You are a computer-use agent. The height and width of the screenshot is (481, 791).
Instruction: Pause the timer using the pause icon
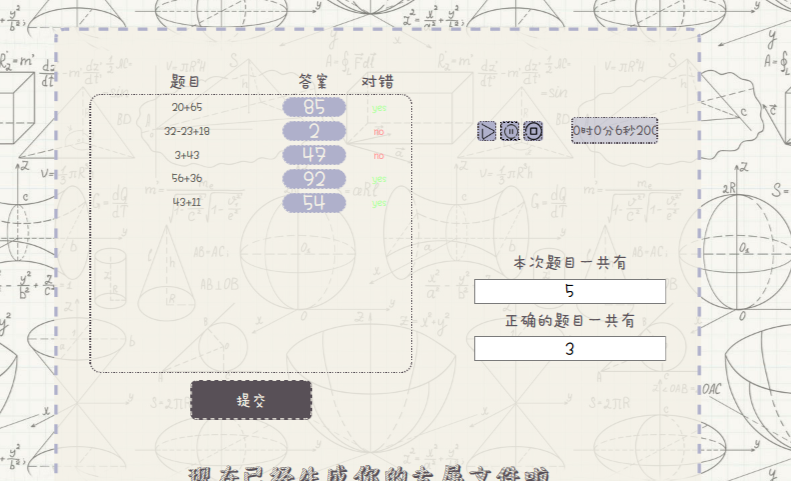(510, 131)
